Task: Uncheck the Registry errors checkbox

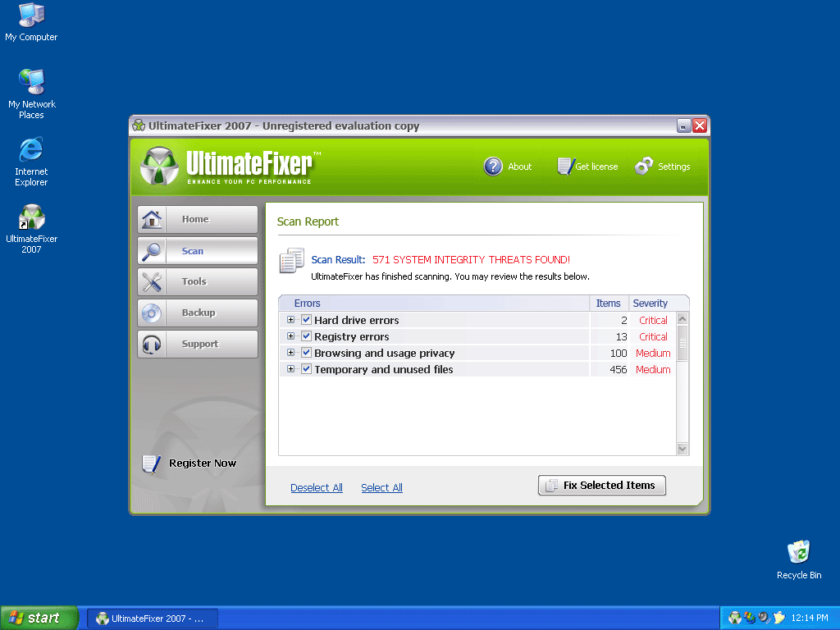Action: coord(306,336)
